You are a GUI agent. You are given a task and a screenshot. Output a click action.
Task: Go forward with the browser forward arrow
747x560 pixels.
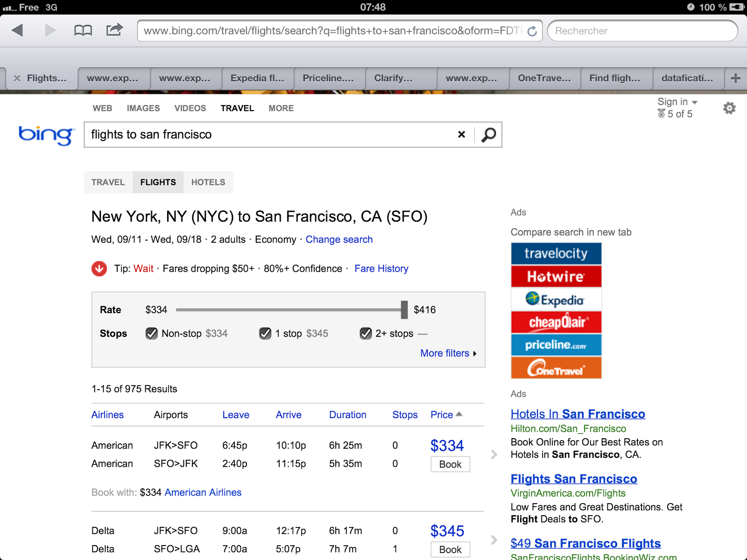click(x=50, y=30)
